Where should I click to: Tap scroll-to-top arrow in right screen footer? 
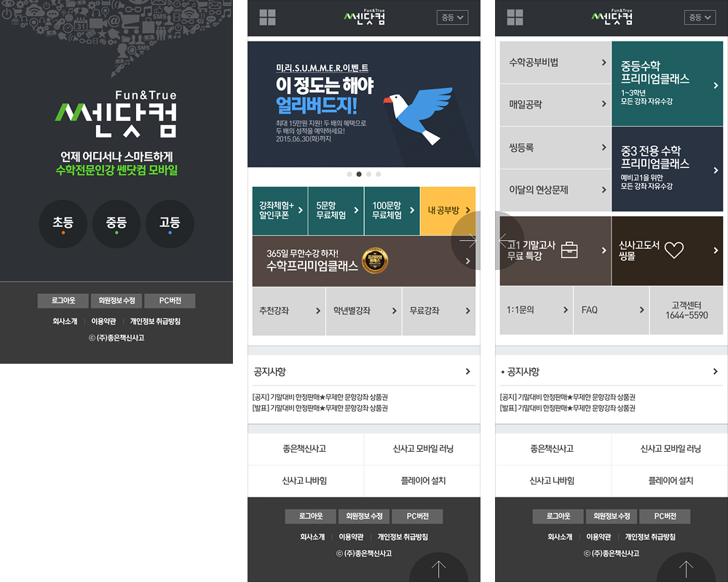point(686,570)
